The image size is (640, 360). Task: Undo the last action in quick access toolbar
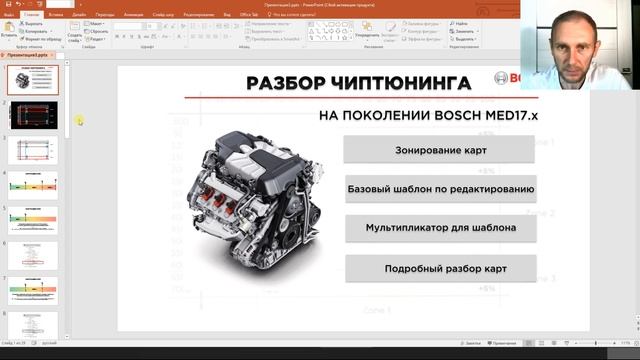tap(18, 4)
